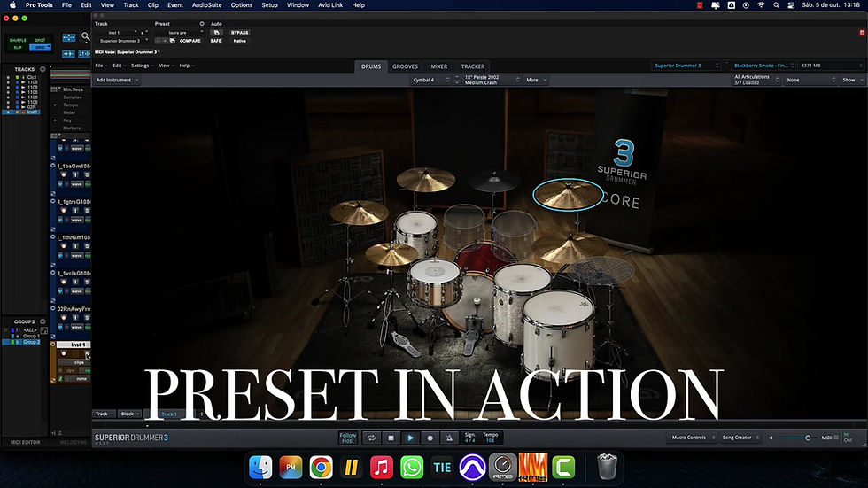
Task: Open the None dropdown next to Show
Action: [x=810, y=80]
